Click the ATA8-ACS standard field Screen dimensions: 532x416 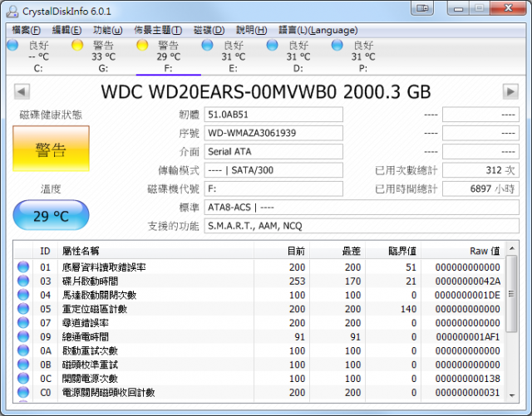[x=362, y=207]
